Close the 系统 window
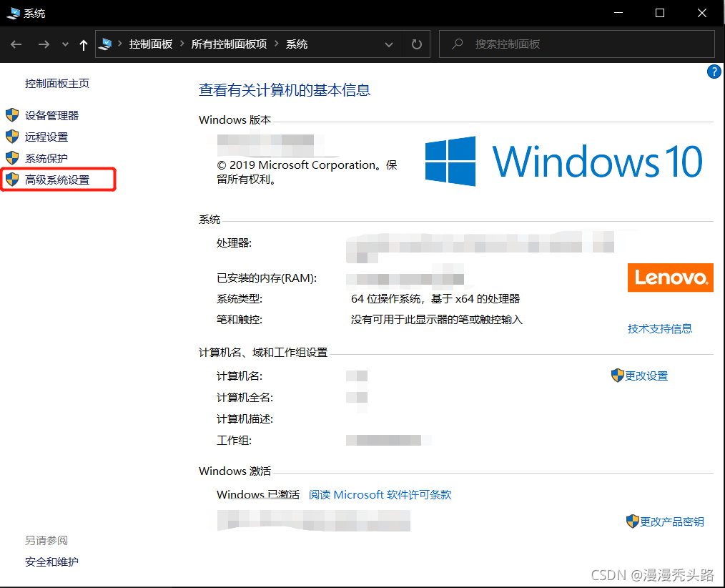Image resolution: width=725 pixels, height=588 pixels. (702, 13)
